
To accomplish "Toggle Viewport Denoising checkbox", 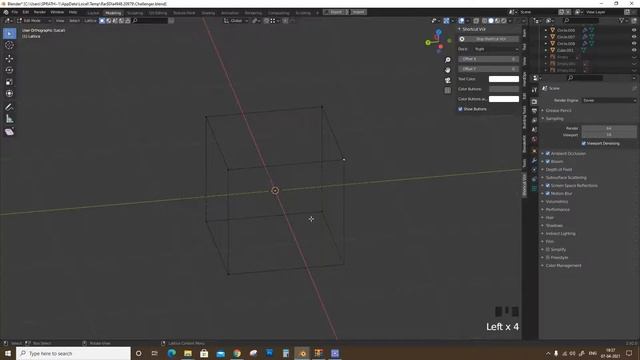I will (584, 144).
